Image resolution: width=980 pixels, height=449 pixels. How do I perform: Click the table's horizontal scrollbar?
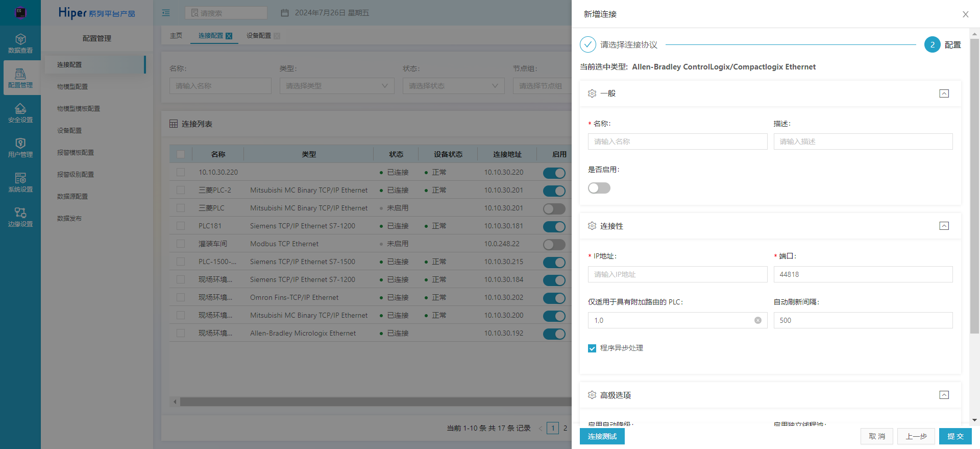point(375,402)
